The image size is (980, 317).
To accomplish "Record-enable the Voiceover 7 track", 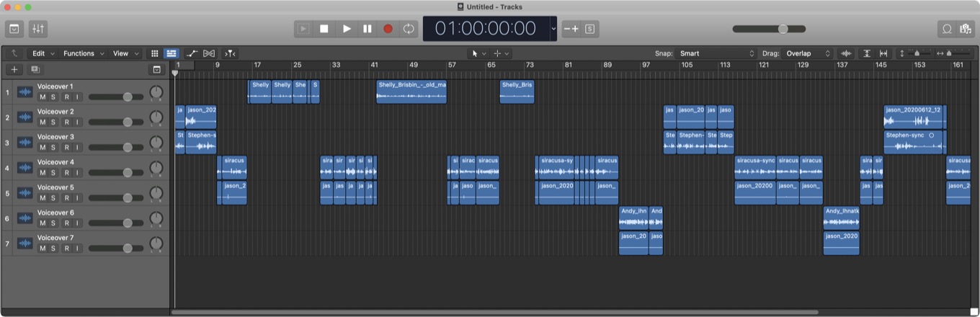I will (67, 249).
